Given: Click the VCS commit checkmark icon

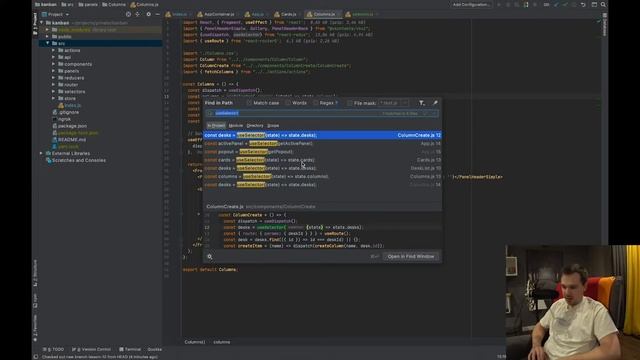Looking at the screenshot, I should [x=565, y=4].
